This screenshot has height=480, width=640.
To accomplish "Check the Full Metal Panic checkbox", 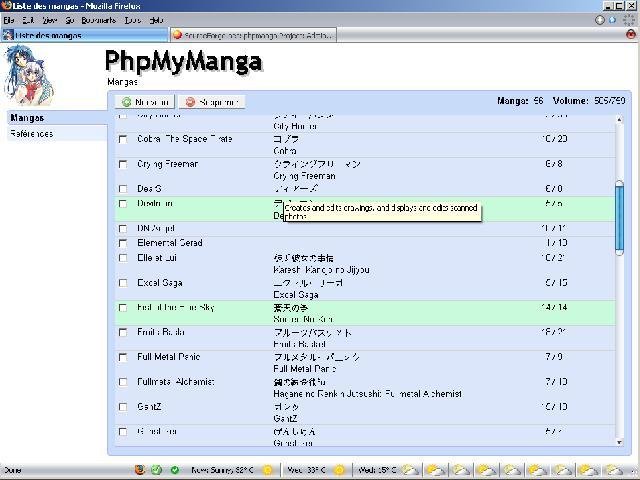I will [x=123, y=358].
